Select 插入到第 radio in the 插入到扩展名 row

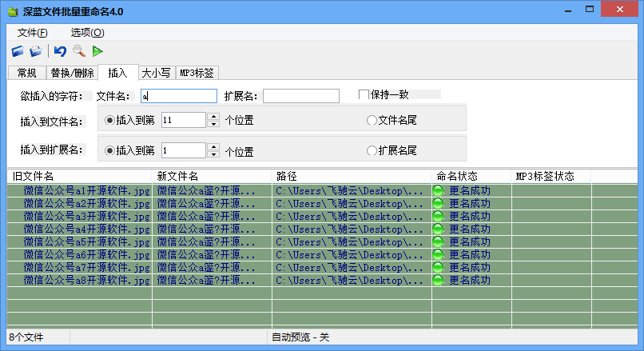[109, 151]
